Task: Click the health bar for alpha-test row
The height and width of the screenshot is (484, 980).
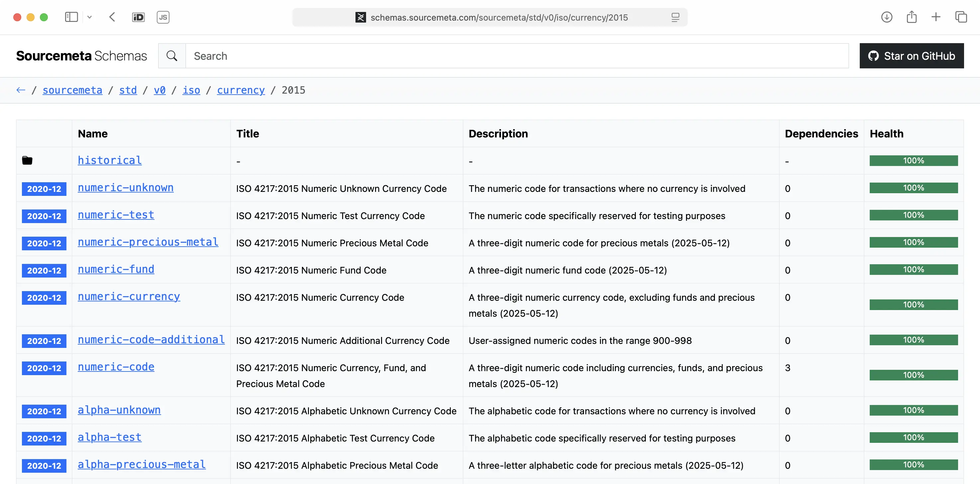Action: pyautogui.click(x=914, y=438)
